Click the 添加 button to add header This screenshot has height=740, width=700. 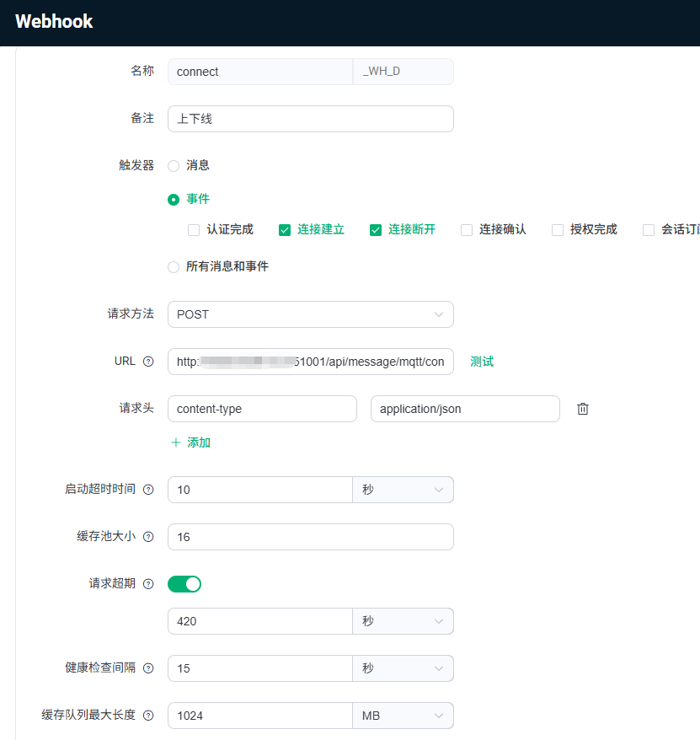[198, 442]
